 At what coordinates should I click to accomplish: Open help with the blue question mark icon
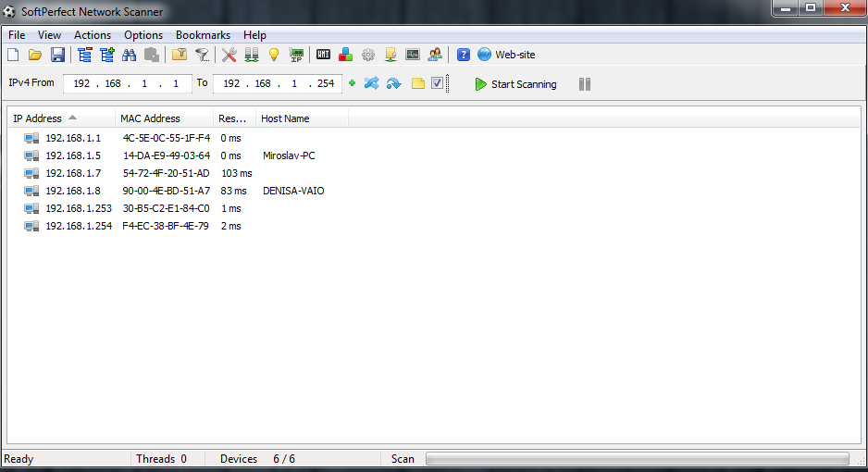tap(464, 55)
